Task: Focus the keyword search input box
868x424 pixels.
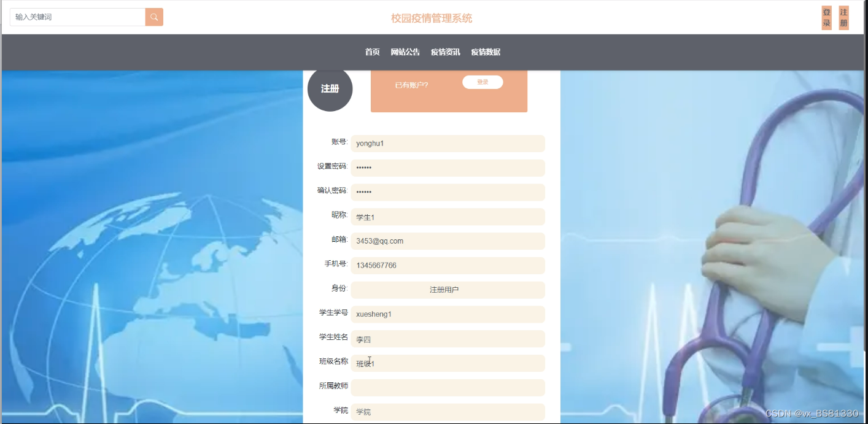Action: [x=77, y=17]
